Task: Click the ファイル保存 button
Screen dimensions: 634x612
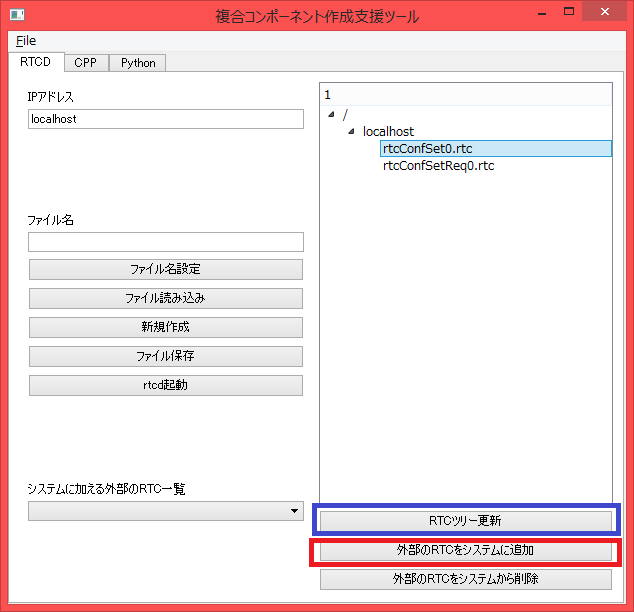Action: 166,356
